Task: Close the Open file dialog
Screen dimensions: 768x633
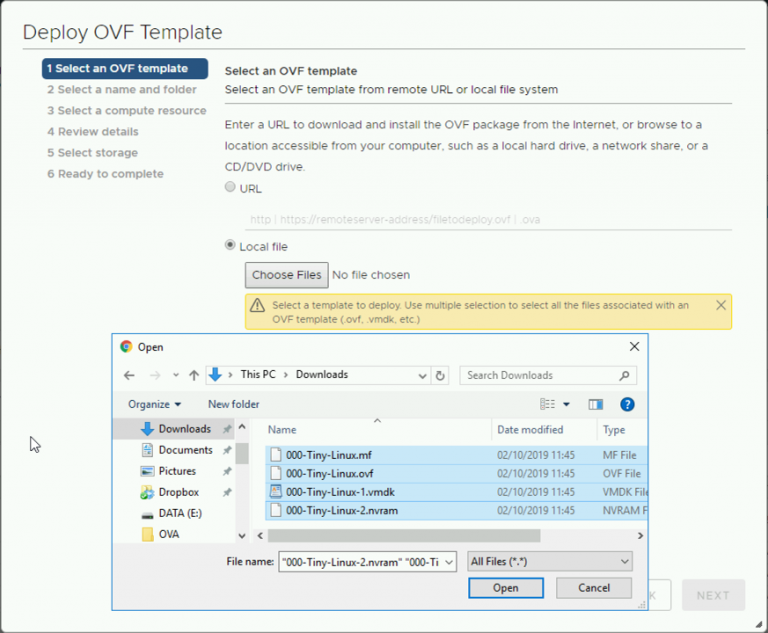Action: [x=634, y=346]
